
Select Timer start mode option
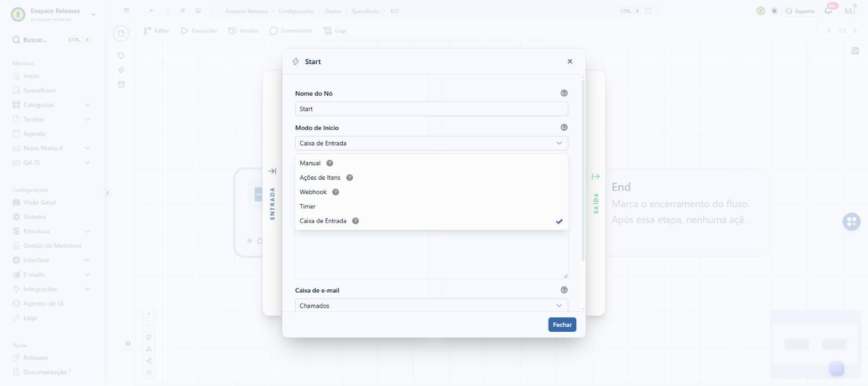[x=431, y=206]
